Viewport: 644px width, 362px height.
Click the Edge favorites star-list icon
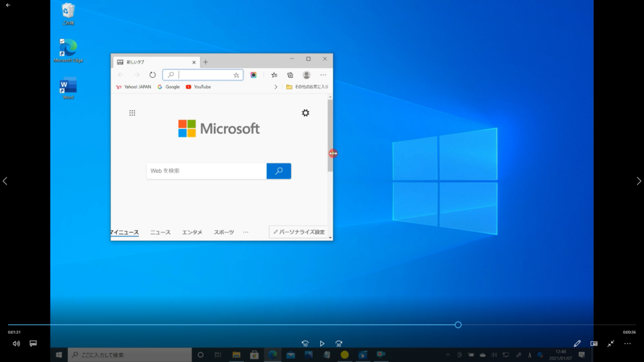[274, 75]
